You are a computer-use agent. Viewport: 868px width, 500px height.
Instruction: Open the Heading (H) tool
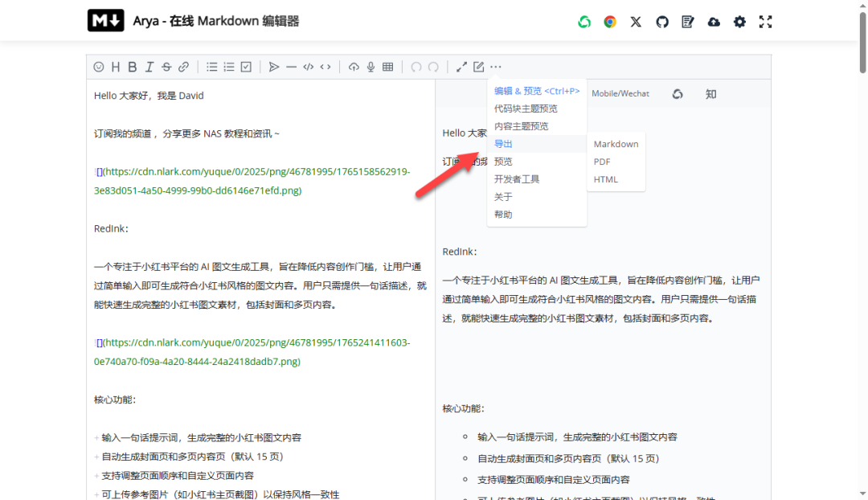tap(116, 67)
